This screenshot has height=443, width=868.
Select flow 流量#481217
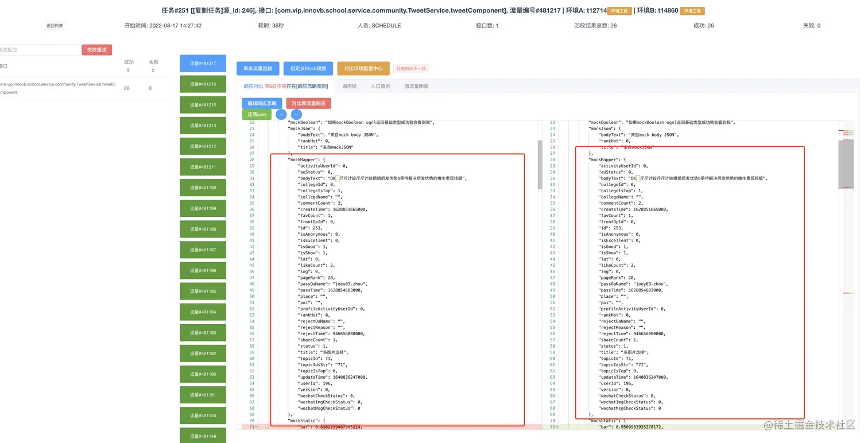[x=203, y=63]
